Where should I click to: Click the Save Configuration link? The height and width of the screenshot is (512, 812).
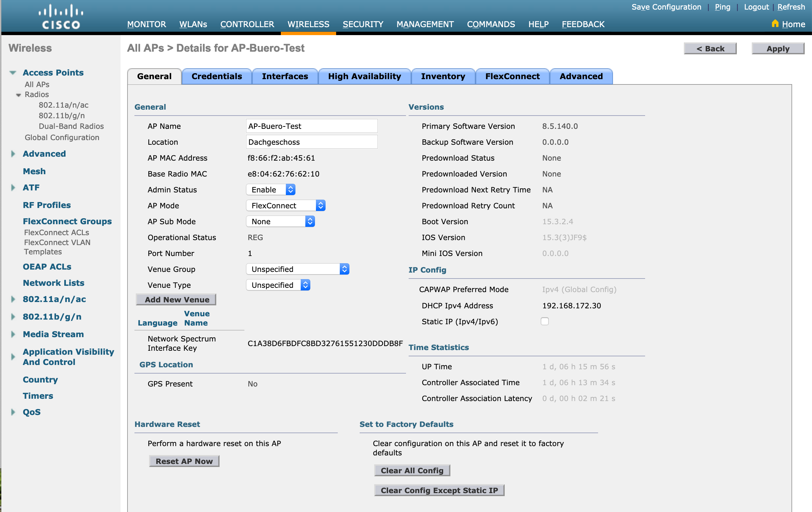pos(666,7)
